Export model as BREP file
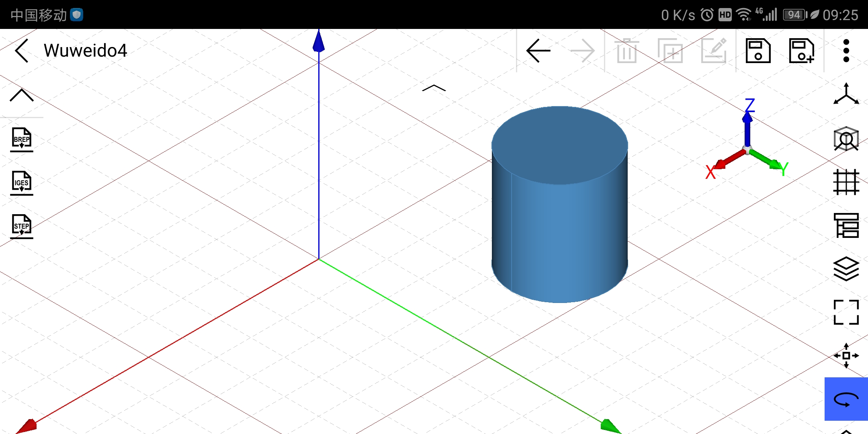The width and height of the screenshot is (868, 434). tap(22, 139)
